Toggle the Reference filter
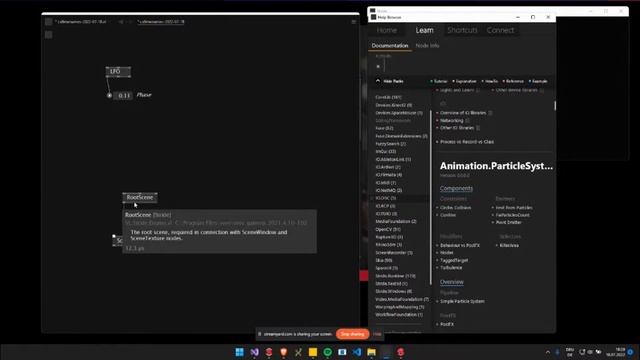 (513, 81)
